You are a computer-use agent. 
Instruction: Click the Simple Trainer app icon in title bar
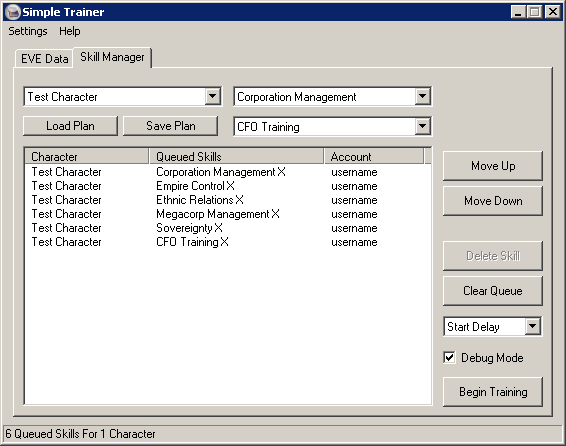click(13, 12)
